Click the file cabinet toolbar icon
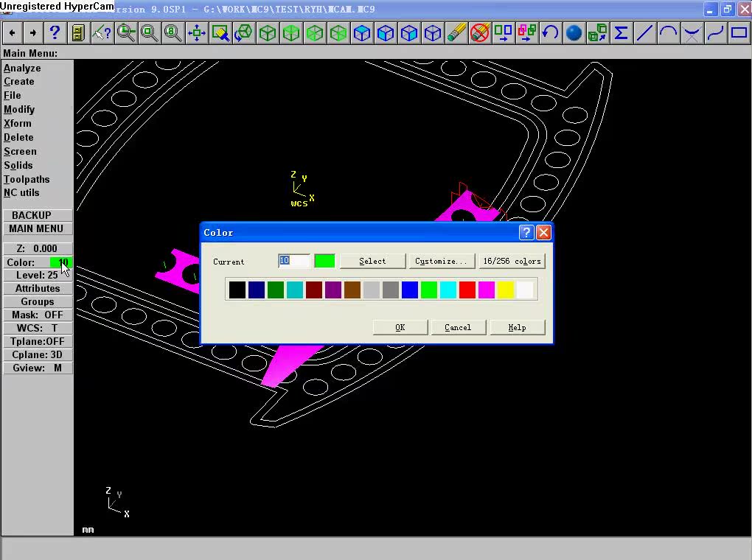Viewport: 752px width, 560px height. 78,33
